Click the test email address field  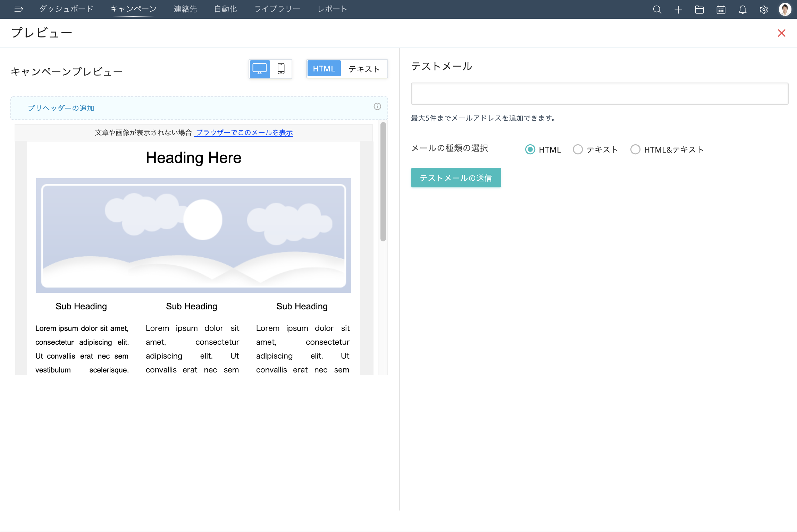coord(599,94)
